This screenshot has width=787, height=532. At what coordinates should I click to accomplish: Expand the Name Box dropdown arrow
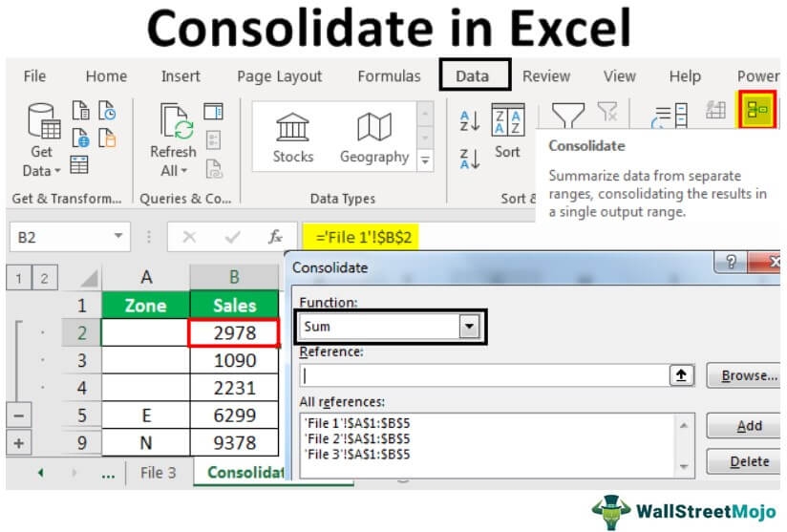(x=118, y=236)
